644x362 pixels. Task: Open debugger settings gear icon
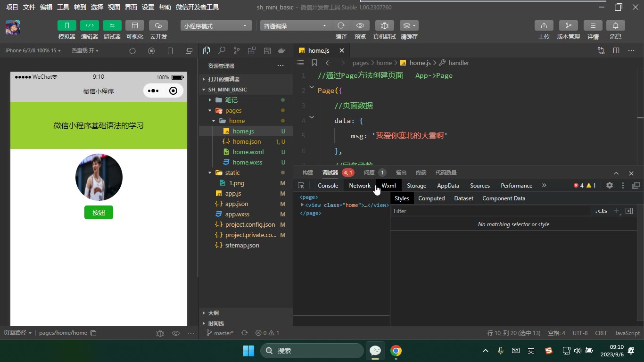(x=610, y=186)
